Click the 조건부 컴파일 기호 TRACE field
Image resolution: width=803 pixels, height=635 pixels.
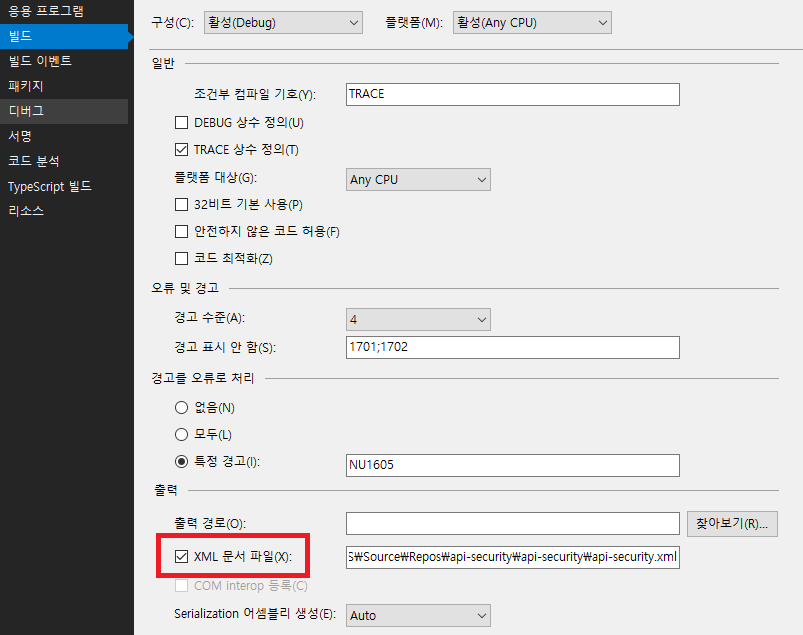coord(513,94)
